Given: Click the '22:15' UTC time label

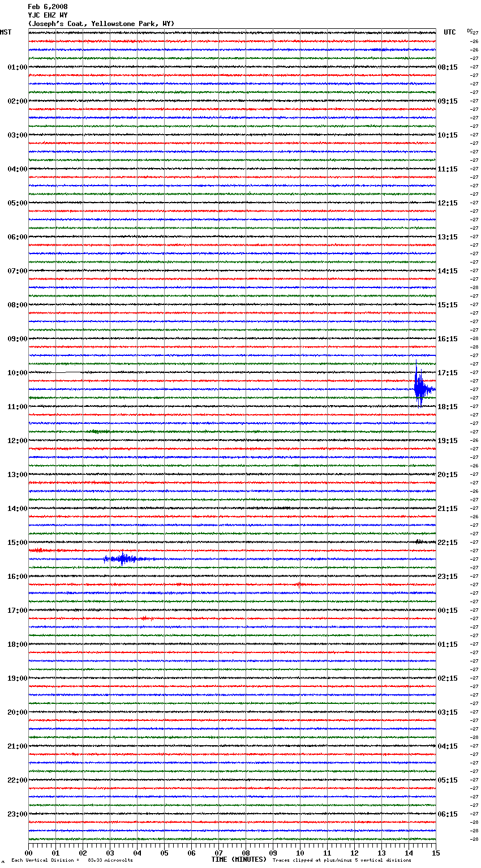Looking at the screenshot, I should [x=448, y=543].
